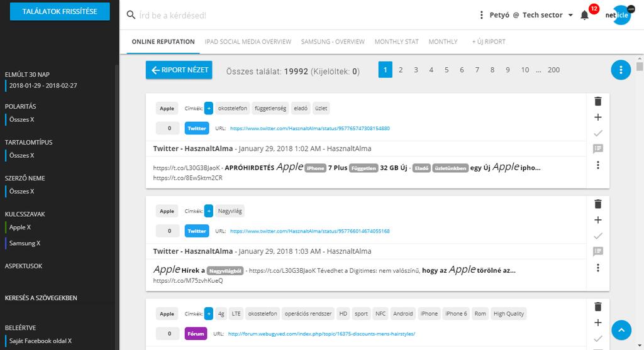This screenshot has width=644, height=350.
Task: Click the Android tag on Fórum mention
Action: 402,314
